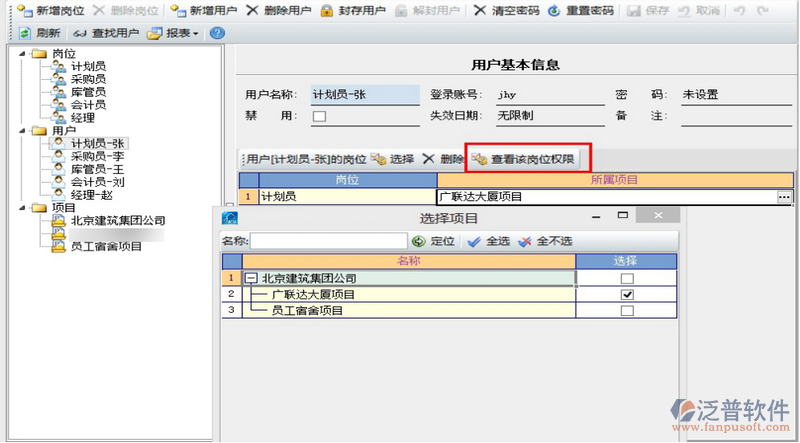Collapse the 项目 tree folder
Screen dimensions: 800x443
[x=22, y=208]
